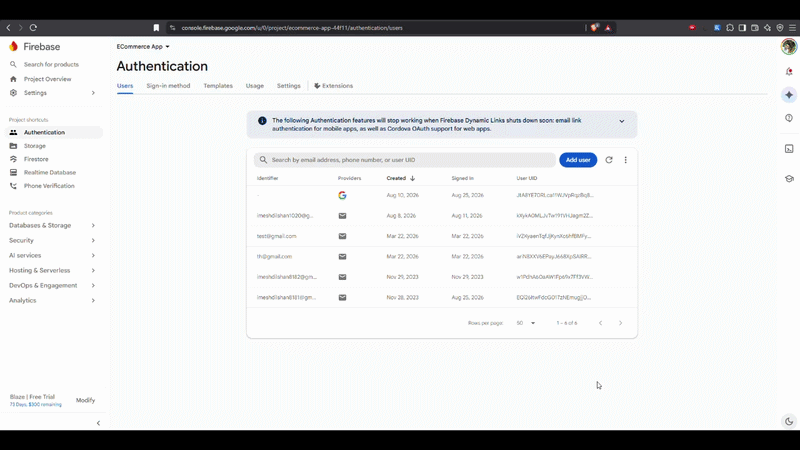
Task: Go to next page of users
Action: tap(620, 323)
